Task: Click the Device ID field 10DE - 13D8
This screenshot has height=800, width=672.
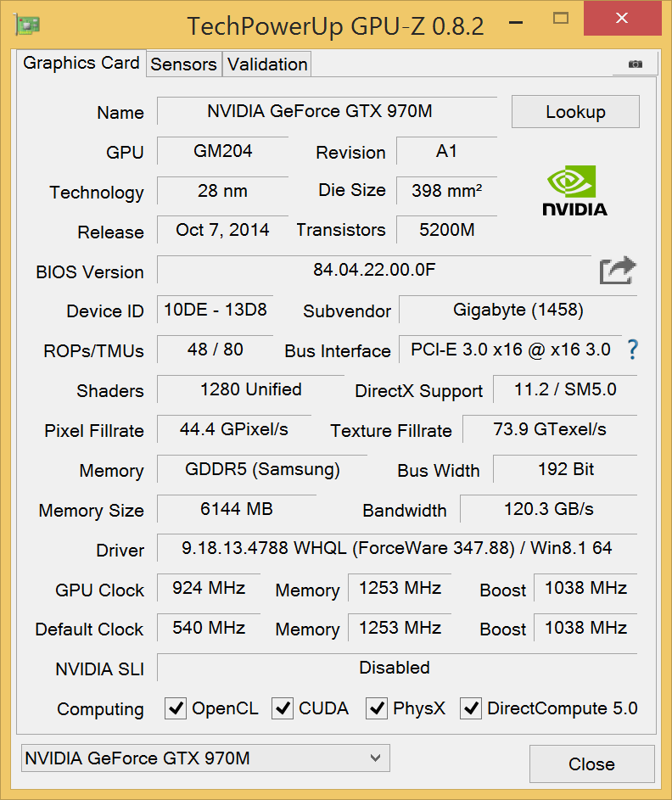Action: [215, 310]
